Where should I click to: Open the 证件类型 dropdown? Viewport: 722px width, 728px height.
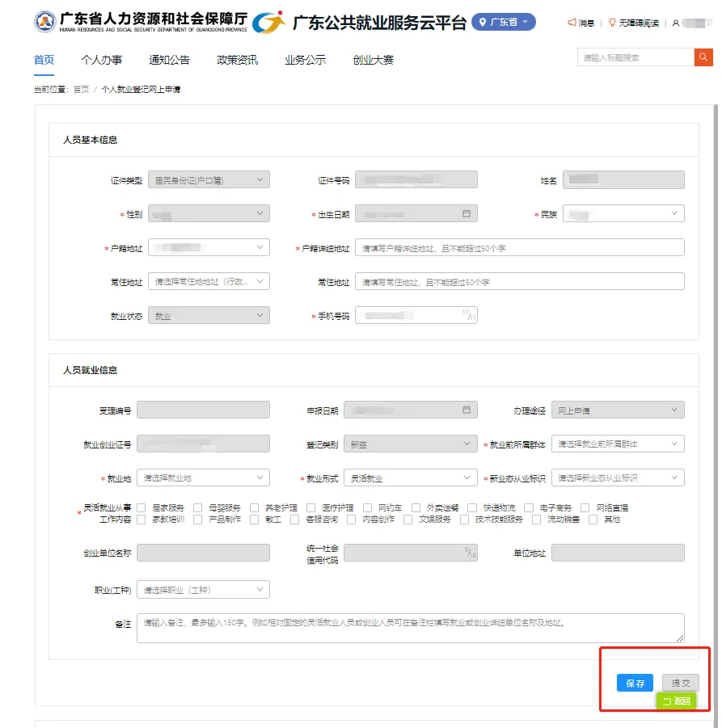point(209,179)
